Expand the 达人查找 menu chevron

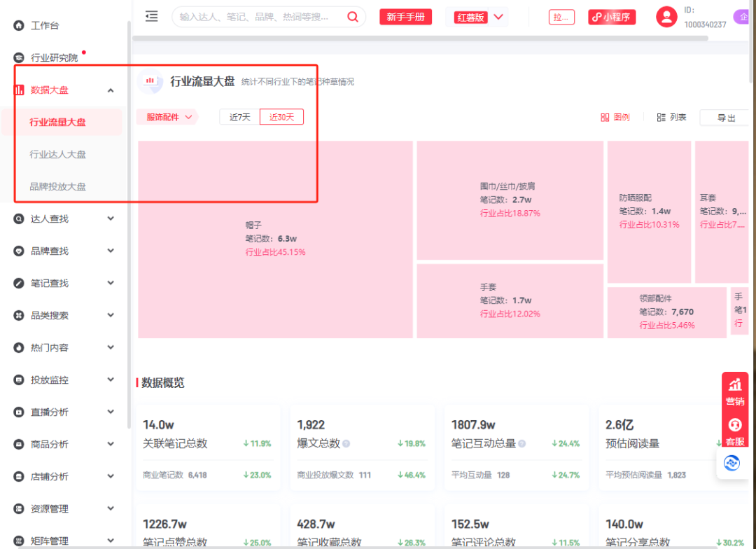pos(111,218)
